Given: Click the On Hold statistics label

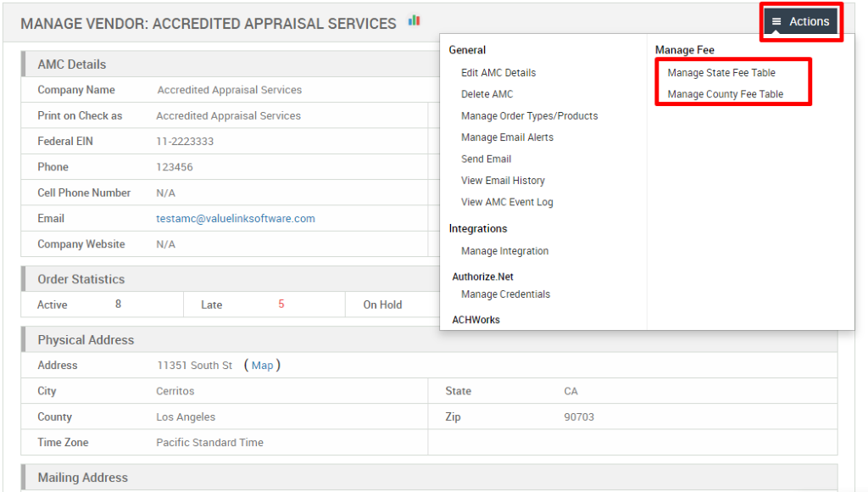Looking at the screenshot, I should (382, 305).
